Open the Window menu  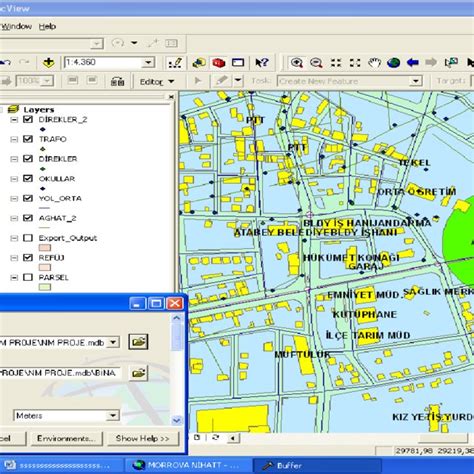(16, 26)
